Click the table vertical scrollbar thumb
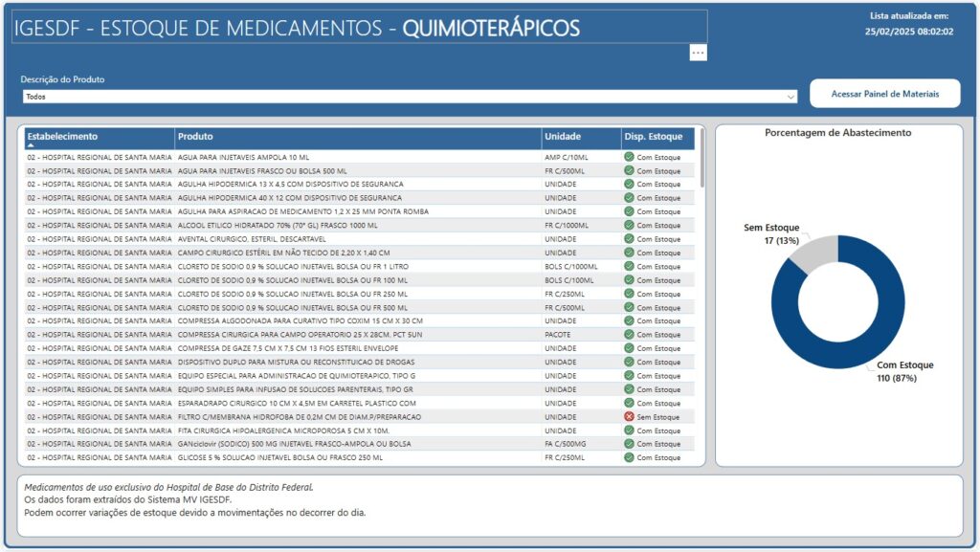980x552 pixels. click(702, 157)
